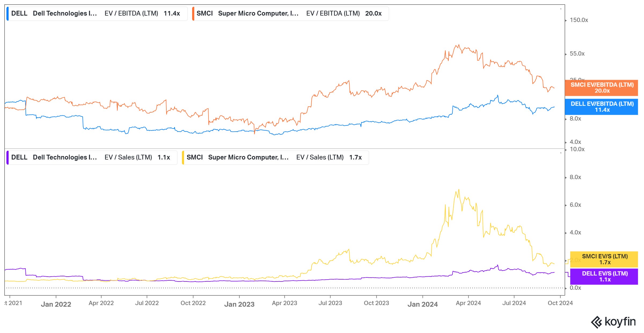The height and width of the screenshot is (333, 644).
Task: Click the Jul 2024 date axis label
Action: [514, 303]
